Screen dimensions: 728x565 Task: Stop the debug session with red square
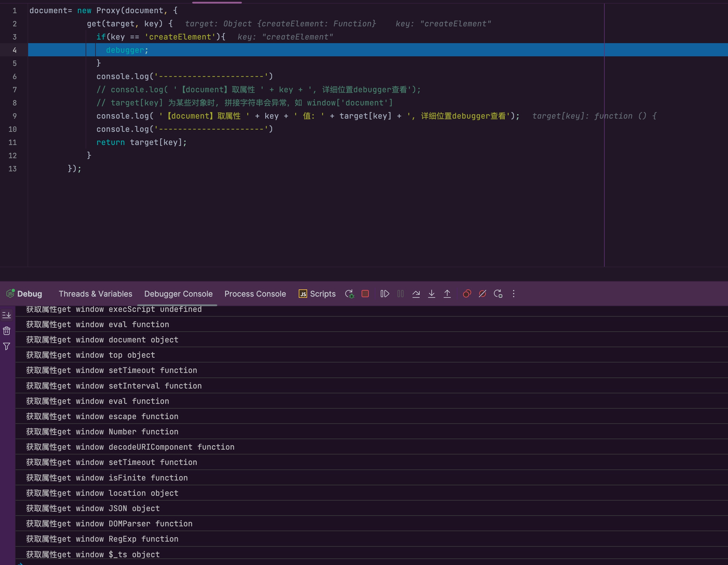pos(365,294)
